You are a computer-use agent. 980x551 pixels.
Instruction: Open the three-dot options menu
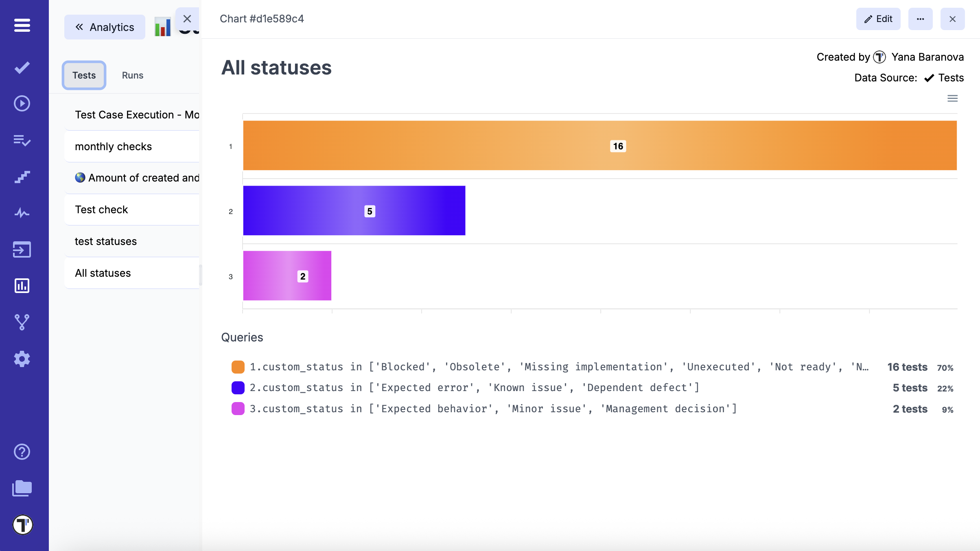coord(921,19)
